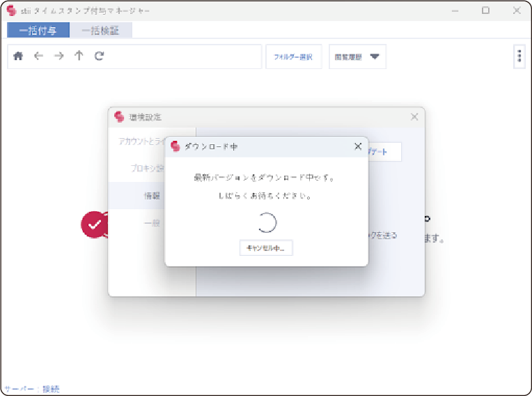
Task: Click the red checkmark badge icon
Action: [94, 224]
